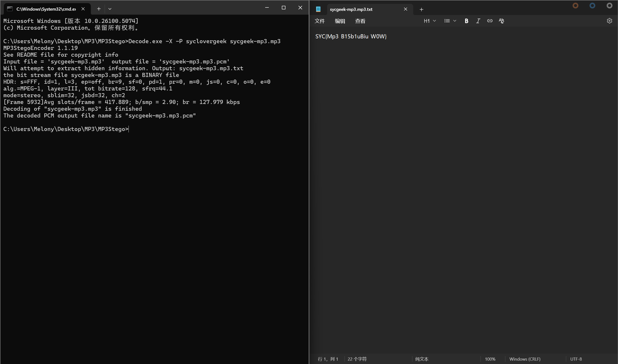The height and width of the screenshot is (364, 618).
Task: Open new terminal tab with plus icon
Action: (x=99, y=9)
